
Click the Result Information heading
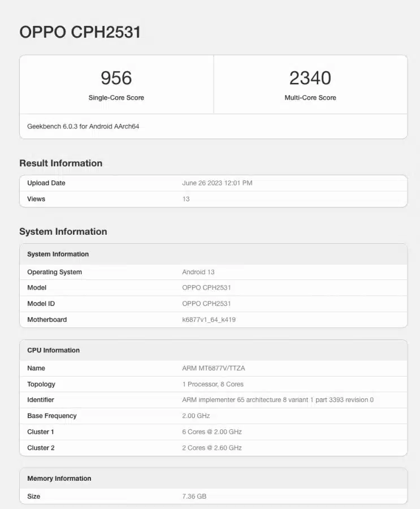tap(60, 163)
